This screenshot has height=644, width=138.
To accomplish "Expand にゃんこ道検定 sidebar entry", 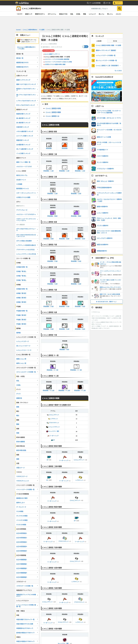I will [27, 171].
